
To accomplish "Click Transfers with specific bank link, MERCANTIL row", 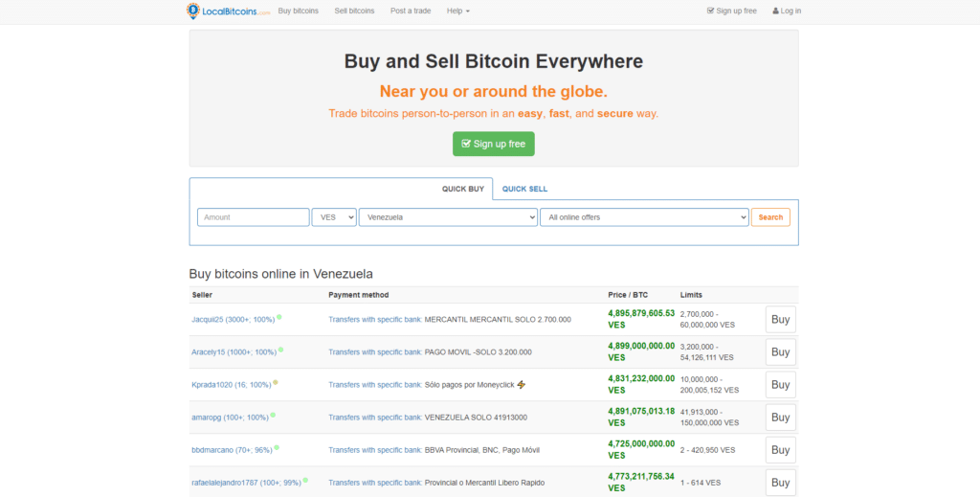I will (x=375, y=320).
